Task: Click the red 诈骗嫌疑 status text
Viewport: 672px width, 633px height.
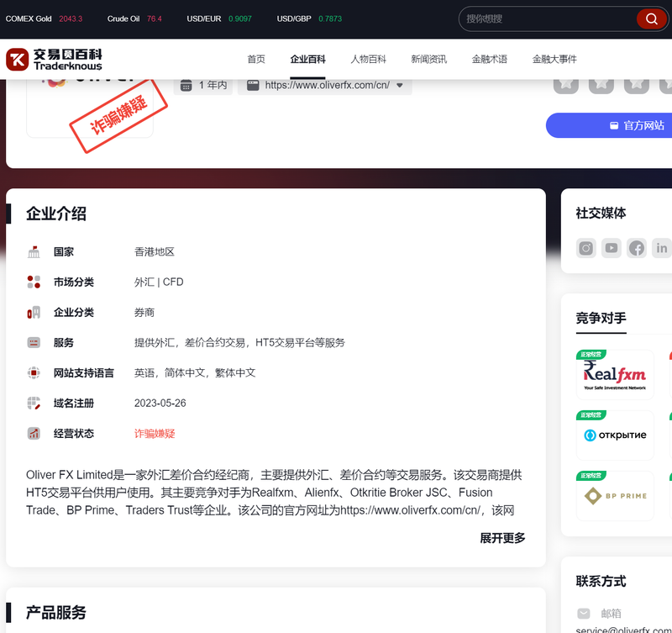Action: (x=155, y=434)
